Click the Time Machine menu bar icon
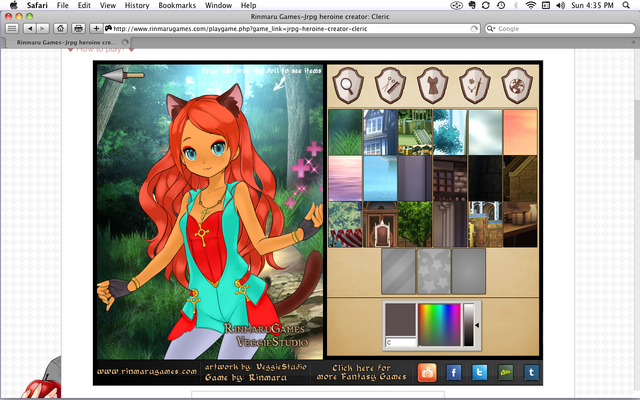Viewport: 640px width, 400px height. click(501, 5)
